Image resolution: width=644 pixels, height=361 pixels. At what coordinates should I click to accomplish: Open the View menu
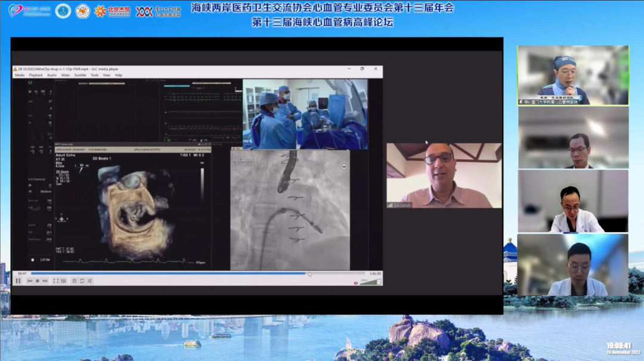point(107,75)
